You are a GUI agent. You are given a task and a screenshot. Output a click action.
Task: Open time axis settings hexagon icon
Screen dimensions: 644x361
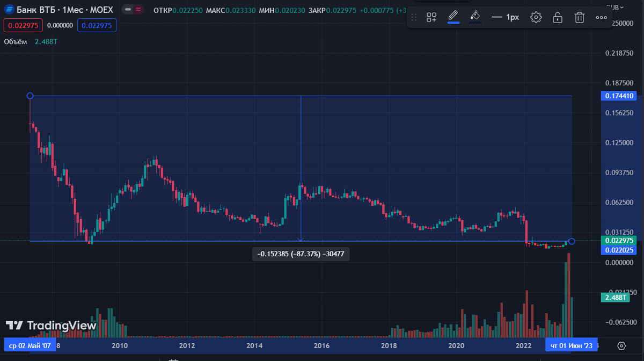[x=621, y=345]
